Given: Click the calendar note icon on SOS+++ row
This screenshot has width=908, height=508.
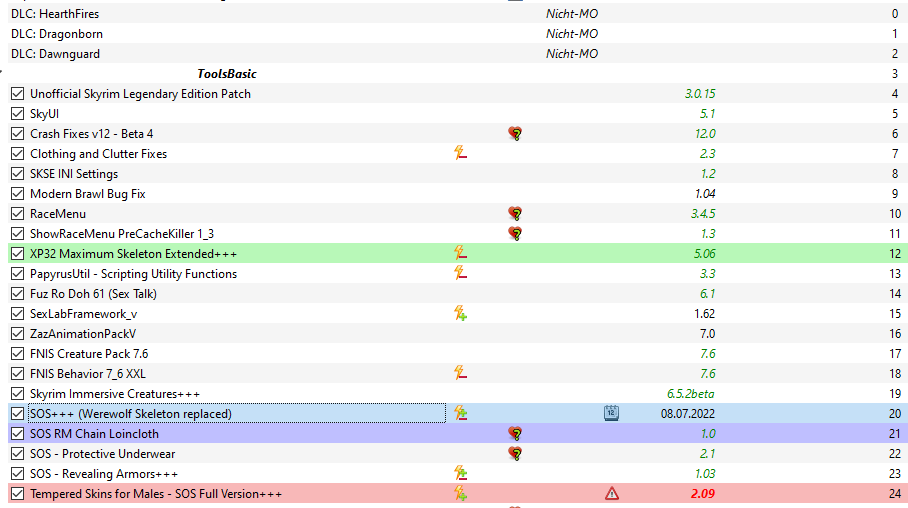Looking at the screenshot, I should [x=612, y=413].
